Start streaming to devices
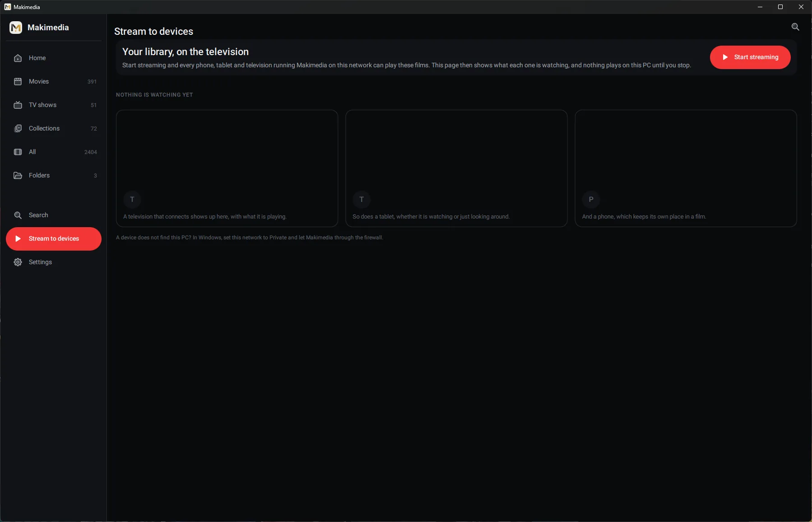The height and width of the screenshot is (522, 812). click(750, 57)
